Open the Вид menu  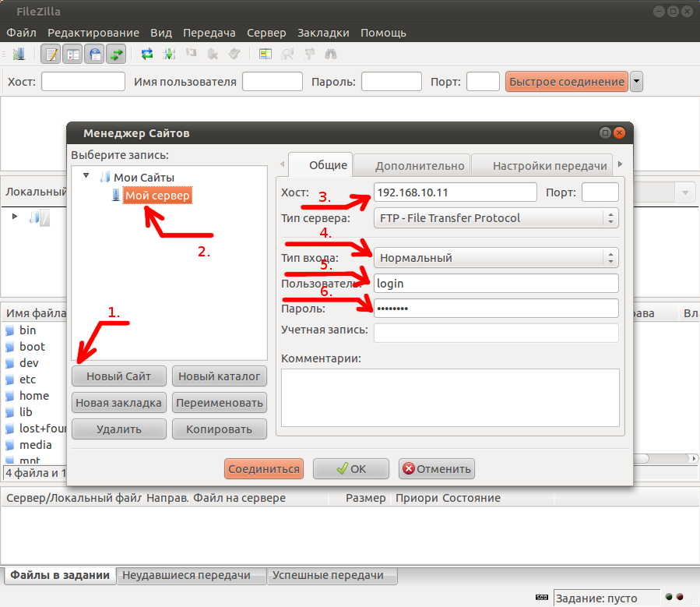pos(161,33)
